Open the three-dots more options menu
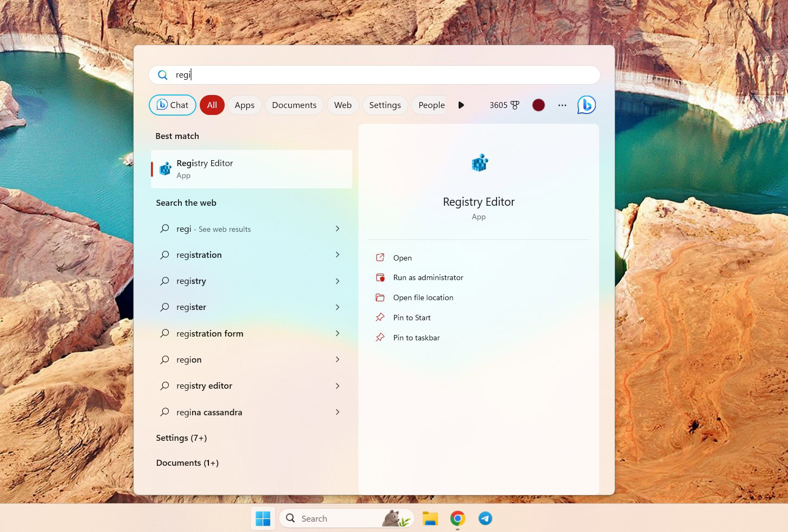788x532 pixels. tap(562, 105)
